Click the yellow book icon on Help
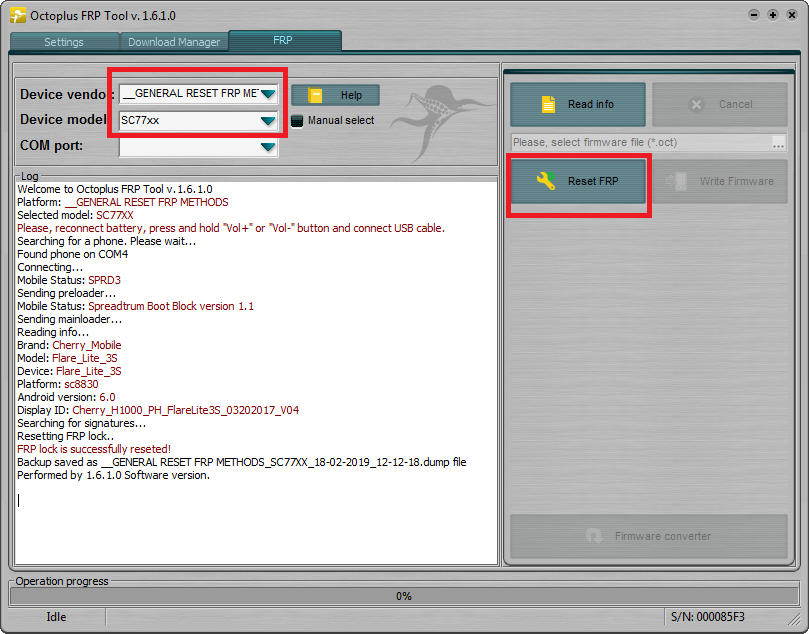The height and width of the screenshot is (634, 809). [315, 95]
